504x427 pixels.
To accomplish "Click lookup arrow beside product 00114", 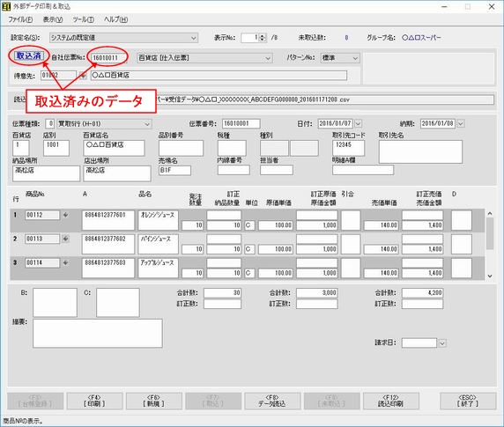I will click(x=65, y=263).
